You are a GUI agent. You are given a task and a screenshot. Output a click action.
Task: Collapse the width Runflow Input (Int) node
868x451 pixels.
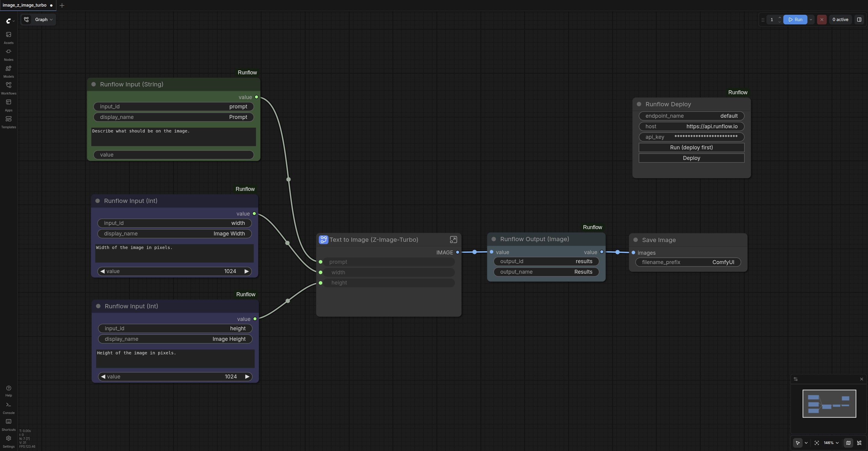coord(98,201)
